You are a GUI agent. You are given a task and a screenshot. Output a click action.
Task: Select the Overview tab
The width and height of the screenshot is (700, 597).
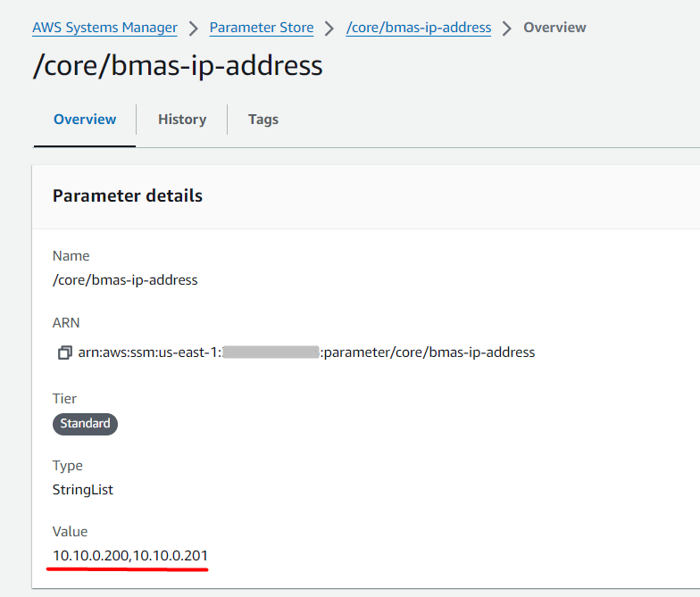click(x=85, y=120)
